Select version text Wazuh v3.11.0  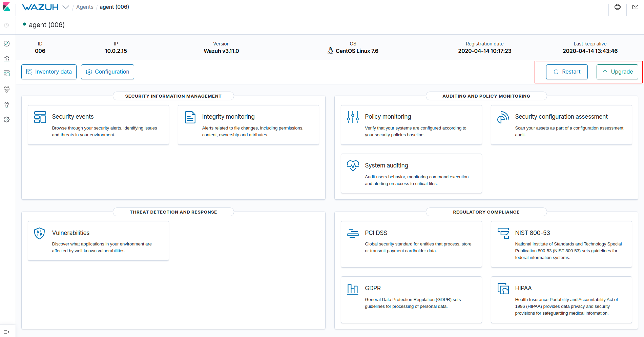click(x=221, y=51)
